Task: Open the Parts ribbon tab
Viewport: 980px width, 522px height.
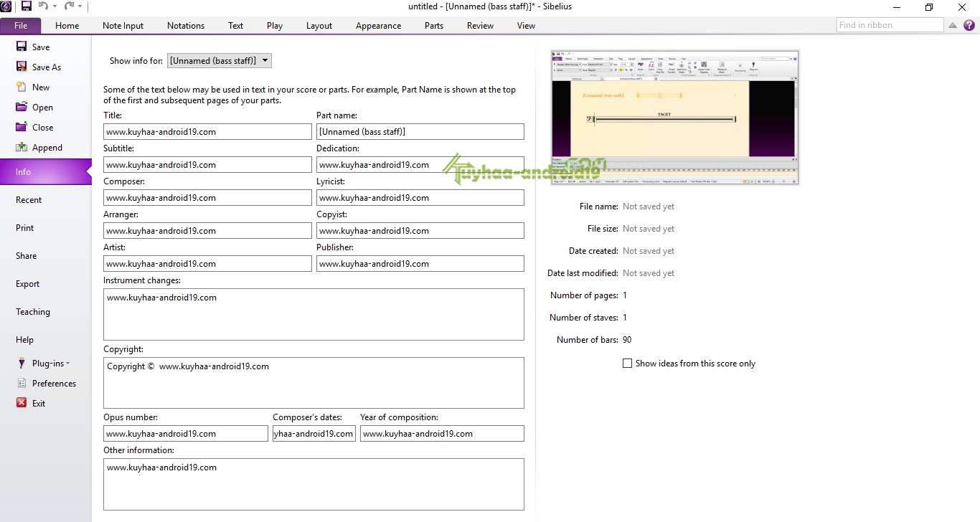Action: click(x=434, y=26)
